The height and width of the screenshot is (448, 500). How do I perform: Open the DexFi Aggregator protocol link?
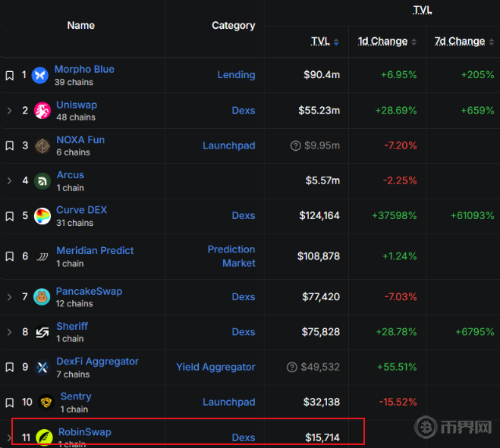coord(97,362)
